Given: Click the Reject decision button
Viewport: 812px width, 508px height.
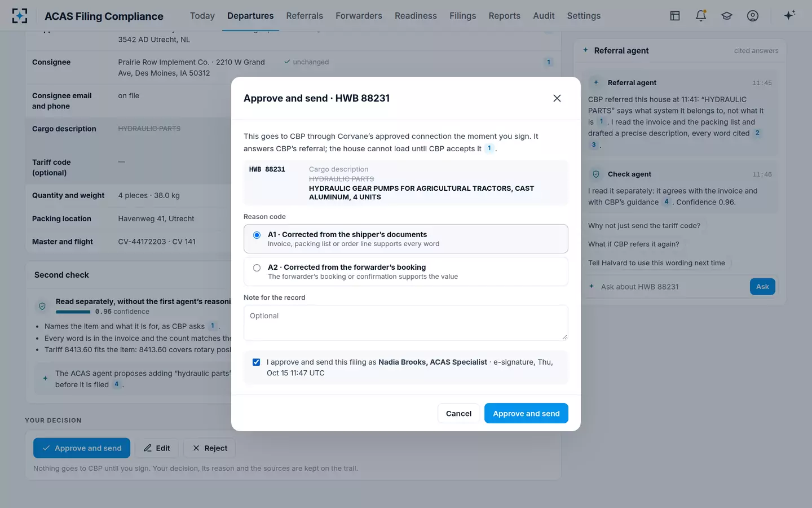Looking at the screenshot, I should pyautogui.click(x=210, y=448).
